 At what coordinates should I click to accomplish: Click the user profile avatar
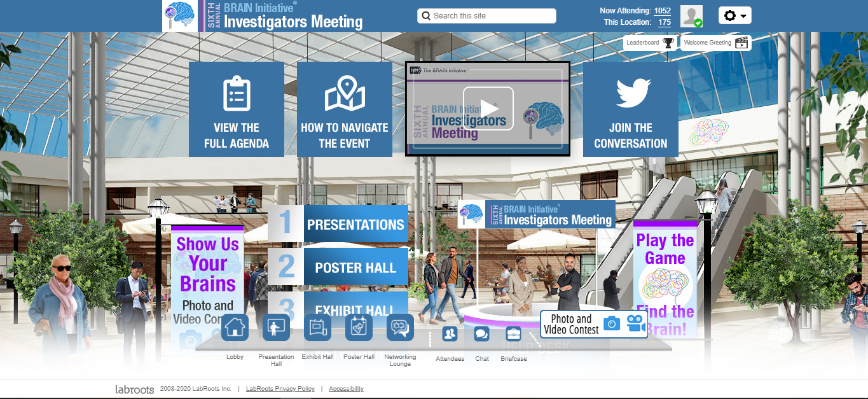click(x=691, y=16)
